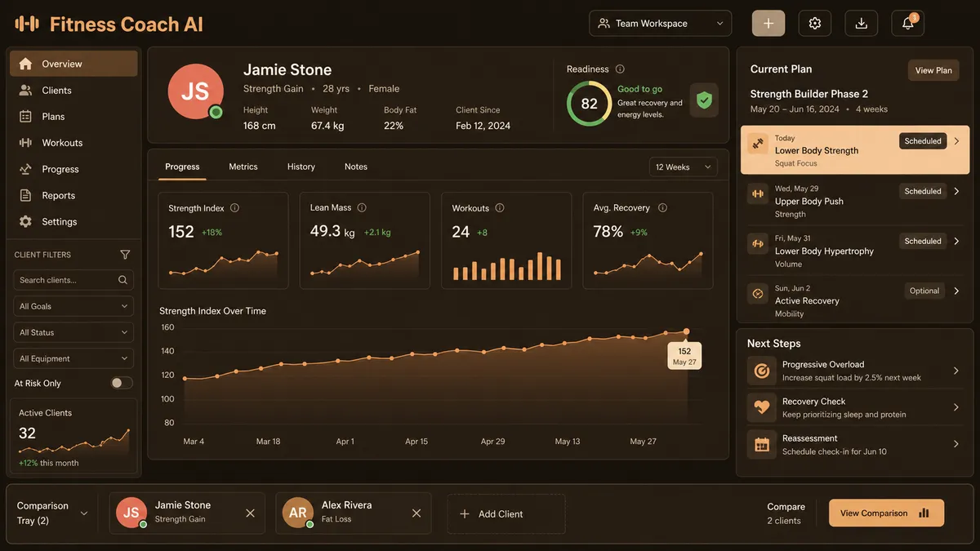
Task: Open the All Goals filter dropdown
Action: tap(73, 306)
